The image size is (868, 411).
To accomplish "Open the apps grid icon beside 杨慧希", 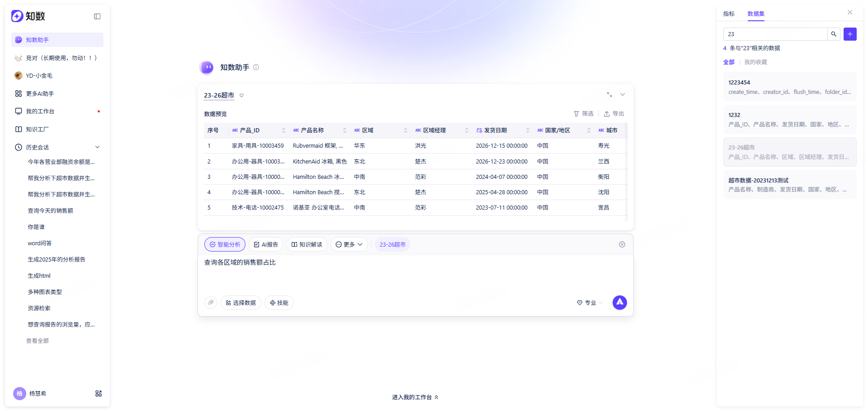I will pyautogui.click(x=99, y=393).
